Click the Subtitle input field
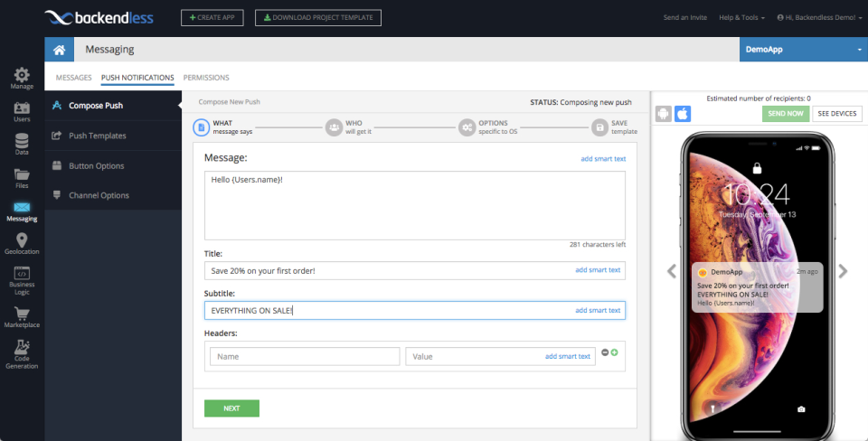This screenshot has width=868, height=441. click(415, 310)
